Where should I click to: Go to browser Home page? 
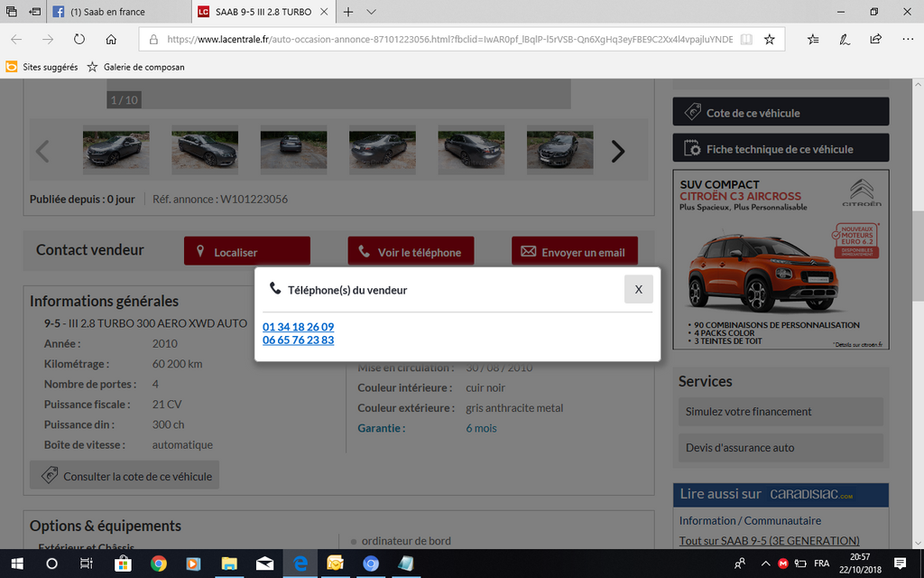(x=111, y=40)
